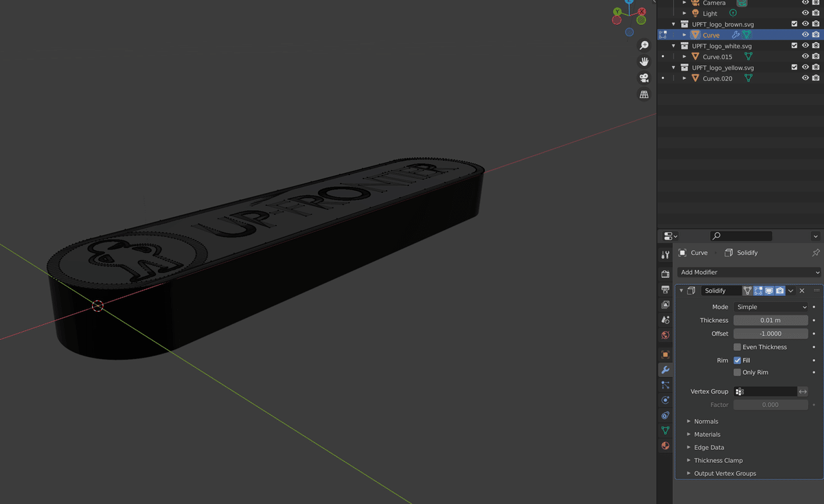824x504 pixels.
Task: Open the Add Modifier dropdown
Action: (749, 273)
